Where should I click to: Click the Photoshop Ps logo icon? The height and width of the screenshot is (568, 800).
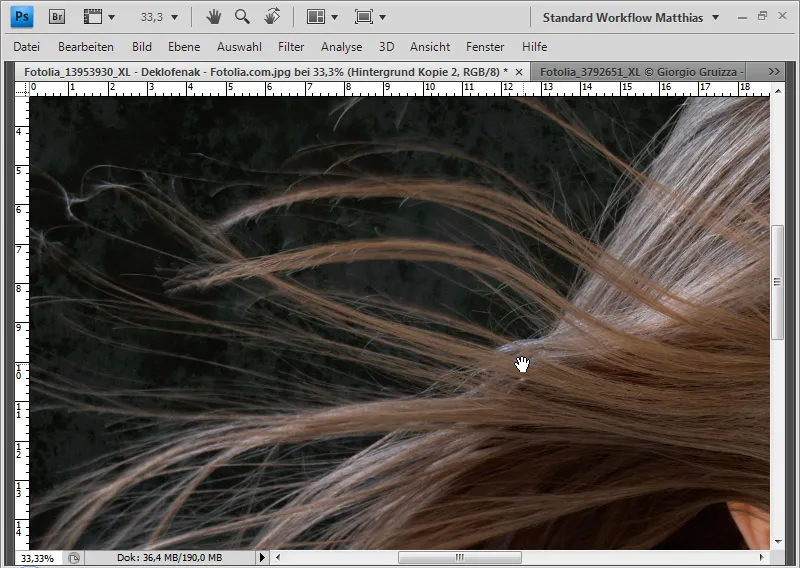22,17
